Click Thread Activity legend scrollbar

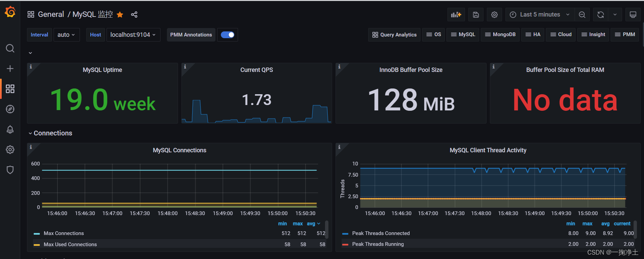click(x=635, y=230)
